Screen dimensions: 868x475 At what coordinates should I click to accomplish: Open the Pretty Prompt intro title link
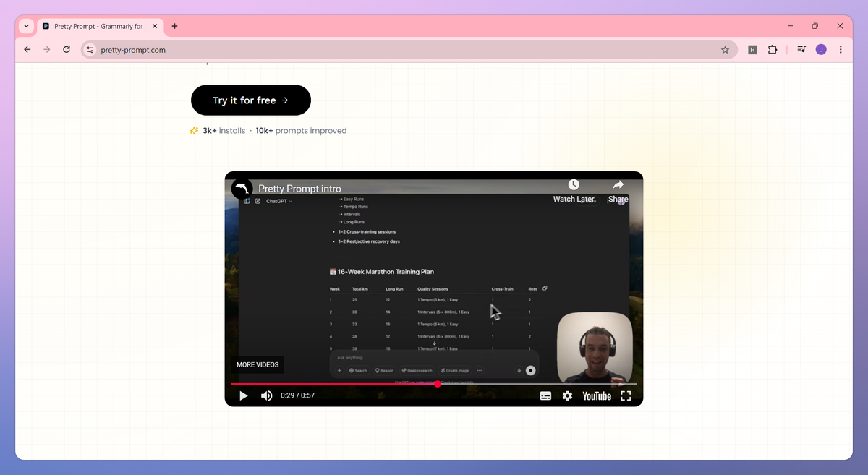point(299,189)
